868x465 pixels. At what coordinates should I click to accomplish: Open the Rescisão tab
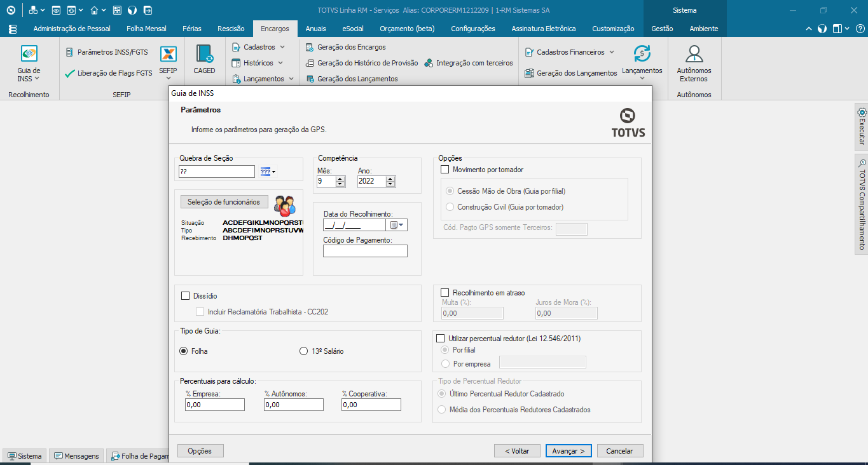pyautogui.click(x=231, y=29)
